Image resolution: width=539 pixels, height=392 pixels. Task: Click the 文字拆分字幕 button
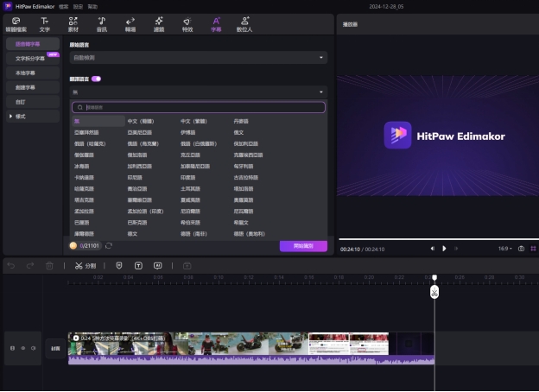(x=32, y=58)
